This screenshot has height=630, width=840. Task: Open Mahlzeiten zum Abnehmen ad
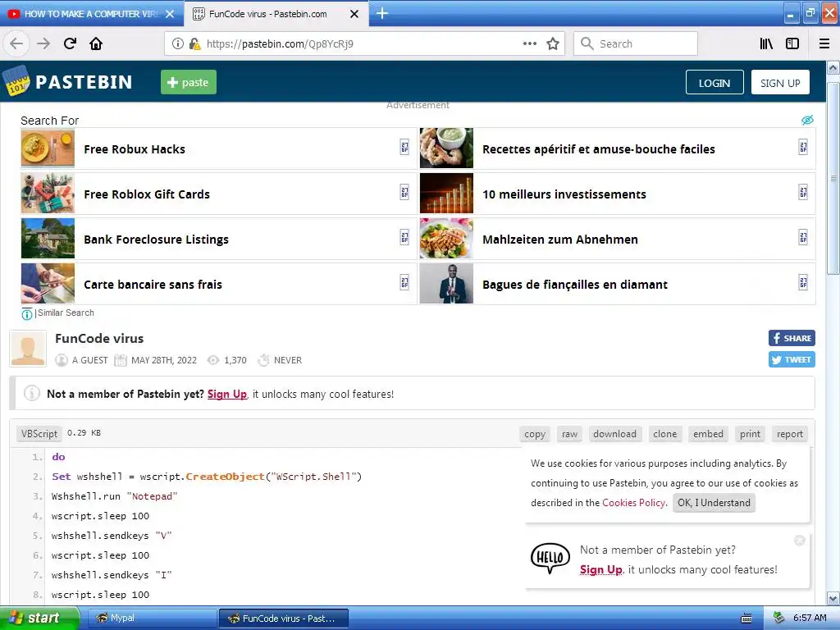(618, 239)
